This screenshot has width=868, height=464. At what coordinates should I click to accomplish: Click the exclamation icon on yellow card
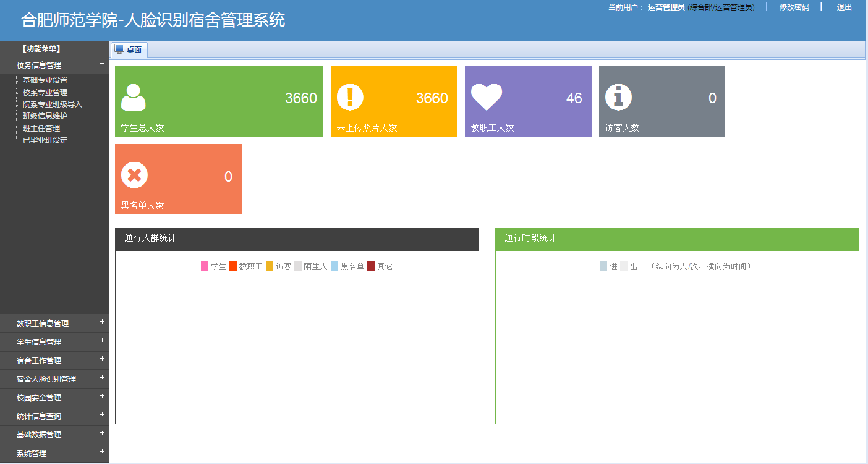pyautogui.click(x=350, y=98)
